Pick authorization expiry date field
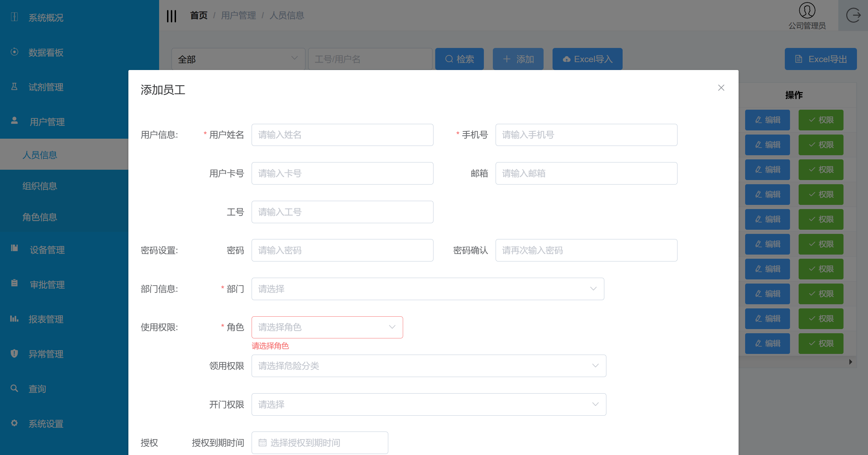868x455 pixels. point(319,443)
